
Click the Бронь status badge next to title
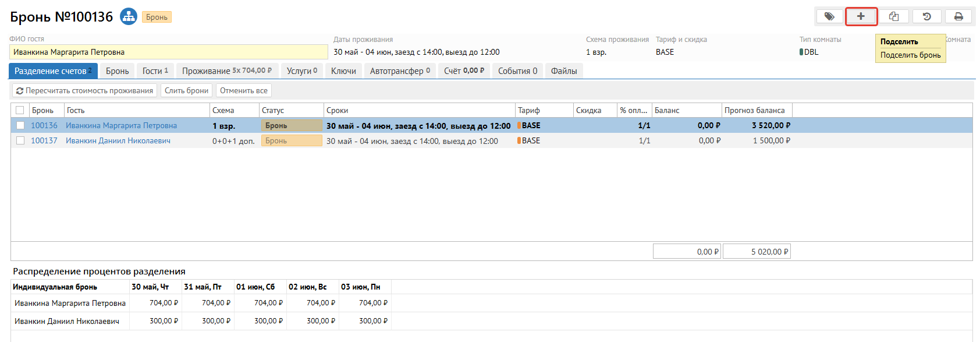(x=157, y=17)
